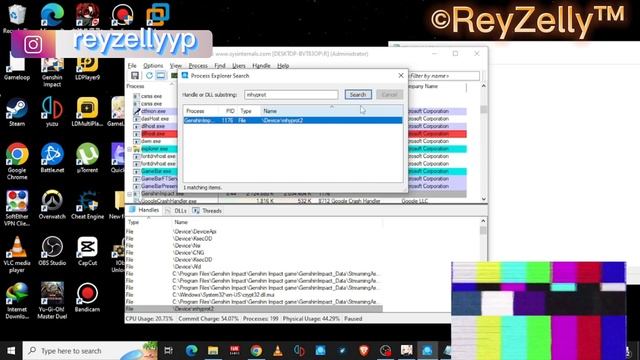
Task: Open the Cheat Engine desktop shortcut
Action: (87, 204)
